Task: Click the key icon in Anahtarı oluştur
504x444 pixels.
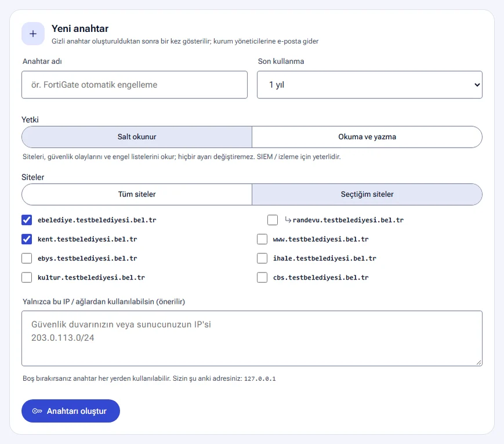Action: [37, 411]
